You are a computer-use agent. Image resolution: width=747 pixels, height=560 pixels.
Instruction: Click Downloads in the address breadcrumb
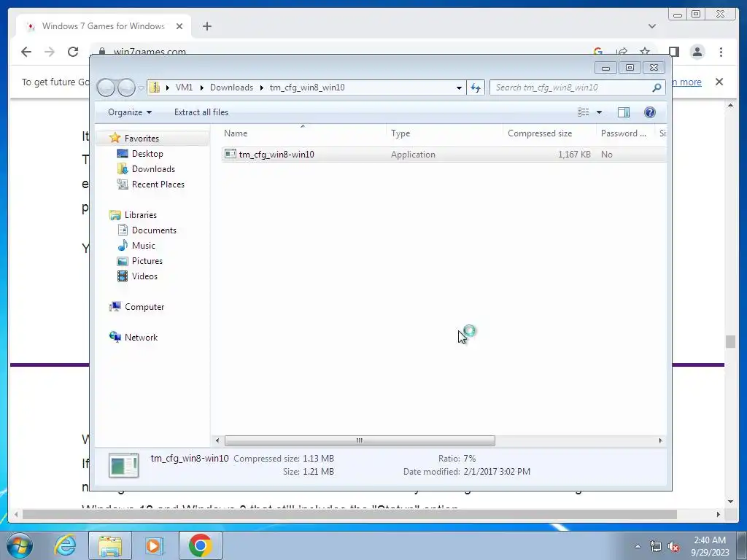pyautogui.click(x=231, y=87)
